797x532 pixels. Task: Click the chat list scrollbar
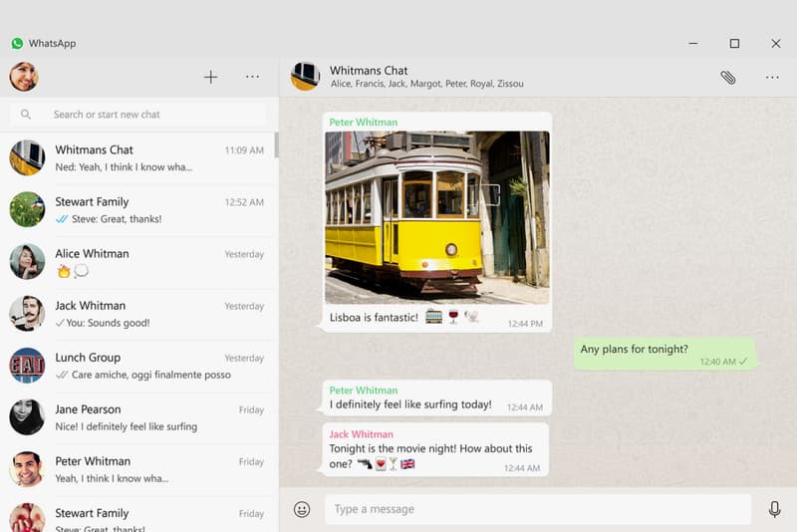(277, 145)
